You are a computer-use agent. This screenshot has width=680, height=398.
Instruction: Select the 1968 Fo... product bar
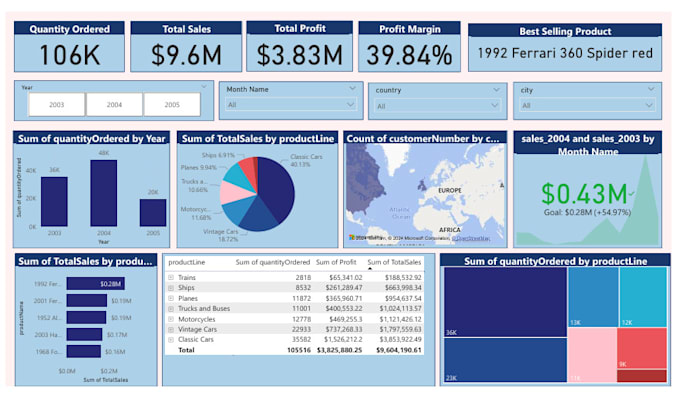tap(84, 351)
